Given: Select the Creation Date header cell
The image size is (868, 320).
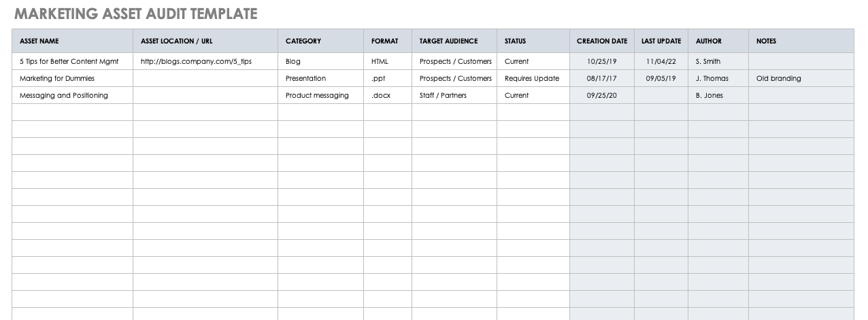Looking at the screenshot, I should 602,41.
